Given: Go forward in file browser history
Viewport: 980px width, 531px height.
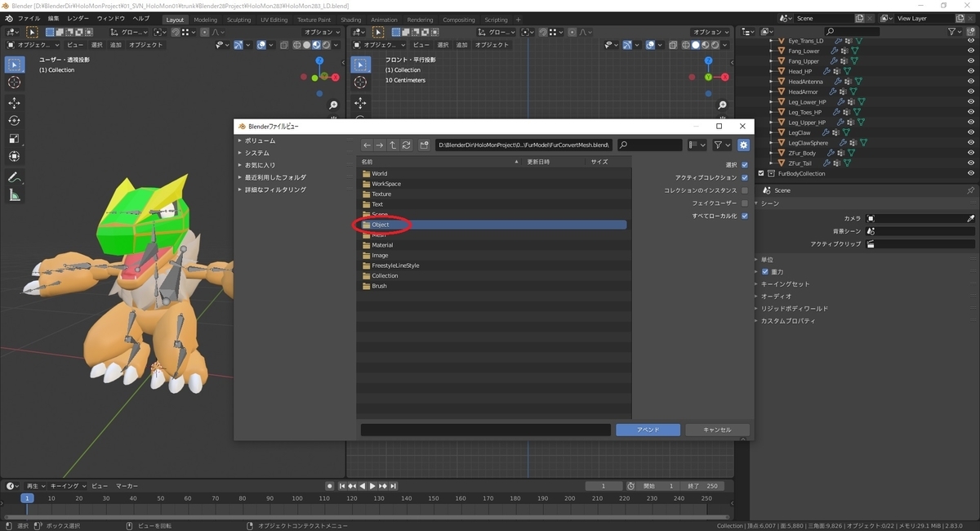Looking at the screenshot, I should pos(380,145).
